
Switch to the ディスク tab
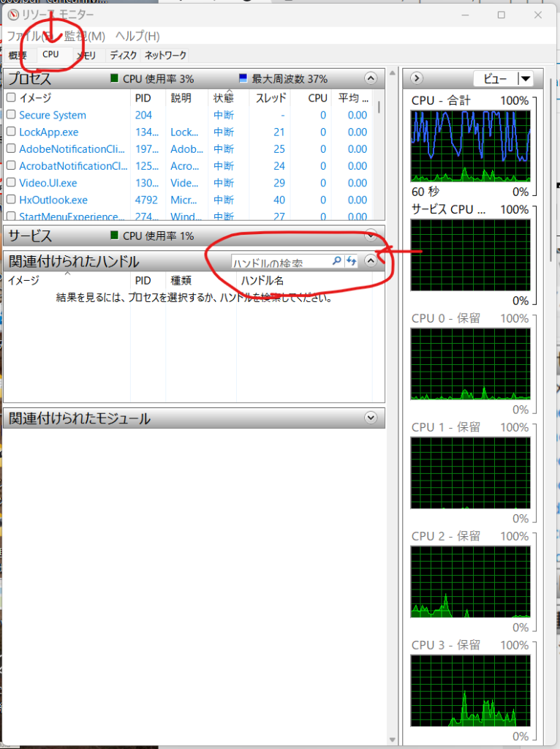124,55
